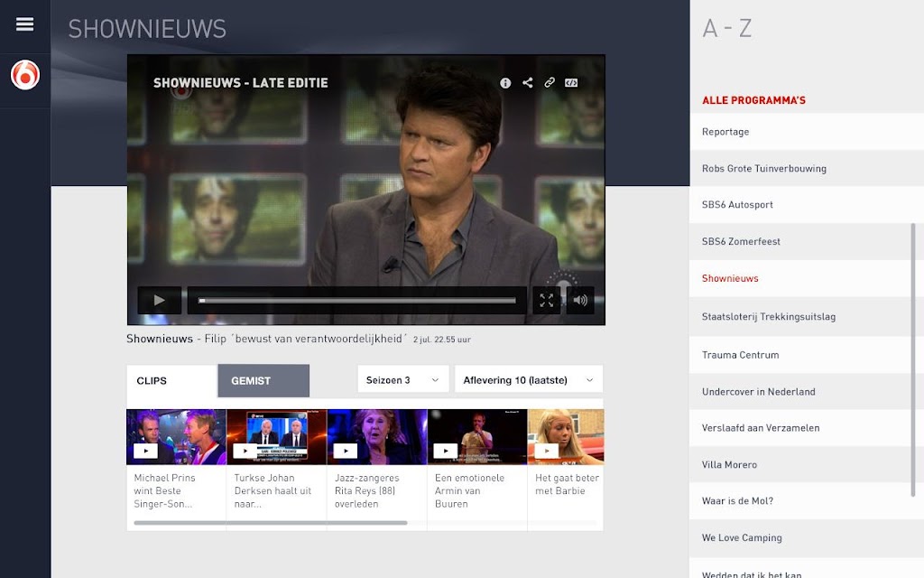Select Undercover in Nederland
This screenshot has height=578, width=924.
click(x=806, y=392)
